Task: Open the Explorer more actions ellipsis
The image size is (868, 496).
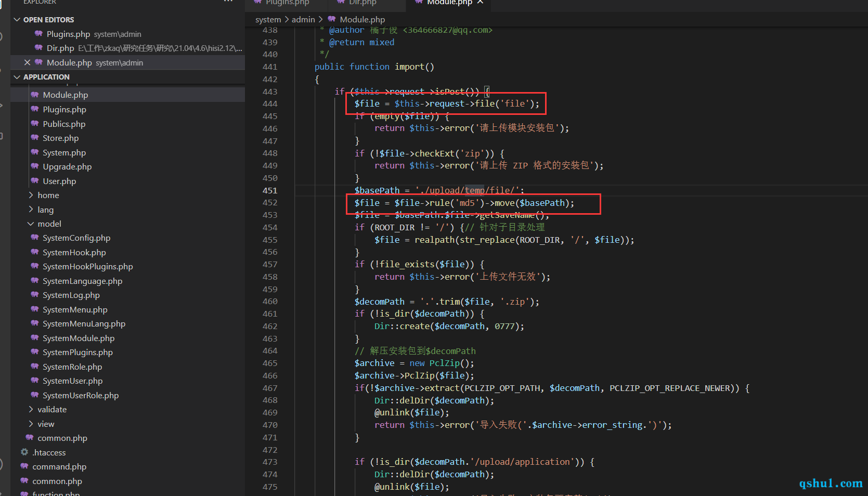Action: [x=228, y=2]
